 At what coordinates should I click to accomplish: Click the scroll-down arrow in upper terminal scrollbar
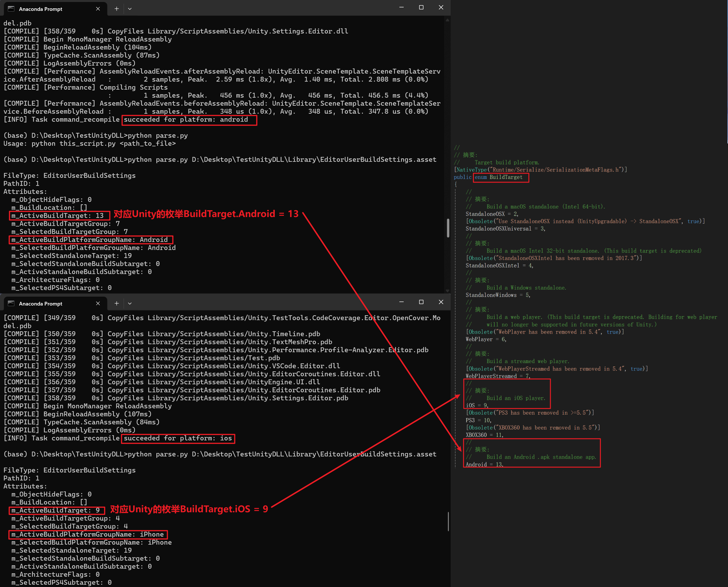click(448, 290)
